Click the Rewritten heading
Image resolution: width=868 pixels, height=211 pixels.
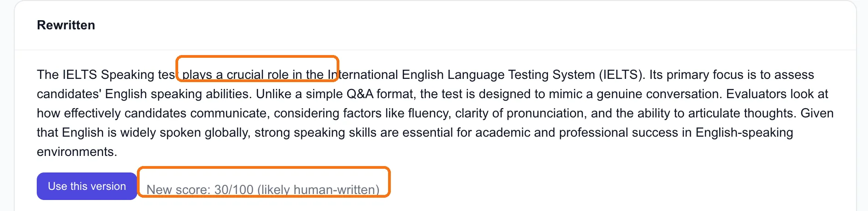[x=66, y=25]
